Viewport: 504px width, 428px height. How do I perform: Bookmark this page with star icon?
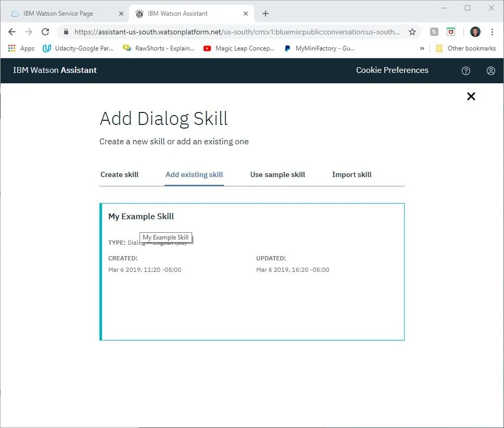pyautogui.click(x=412, y=32)
